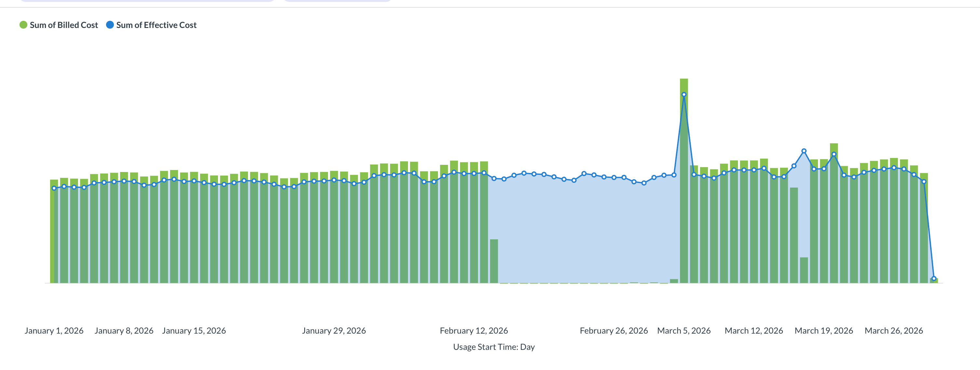This screenshot has height=370, width=980.
Task: Click the February 12, 2026 axis label
Action: [x=474, y=331]
